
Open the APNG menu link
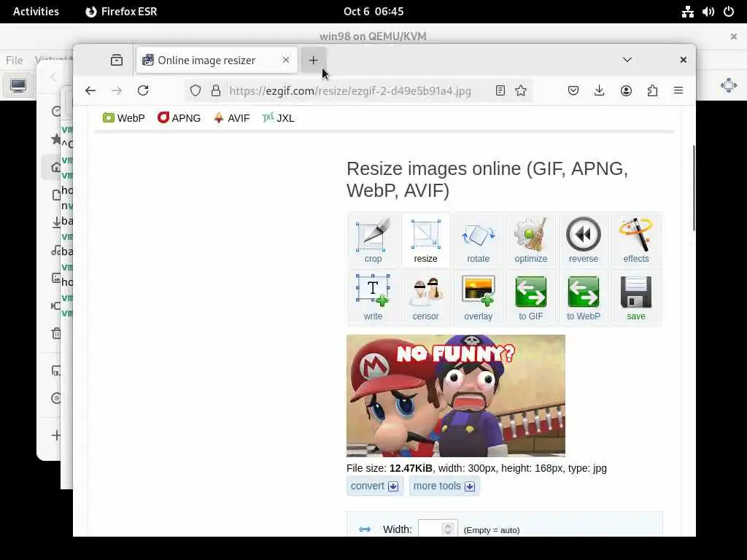[x=179, y=118]
